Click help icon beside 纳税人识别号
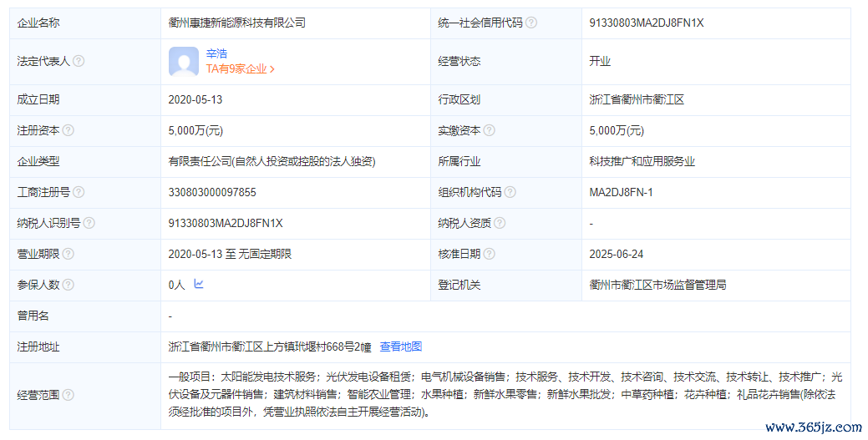 click(x=89, y=223)
